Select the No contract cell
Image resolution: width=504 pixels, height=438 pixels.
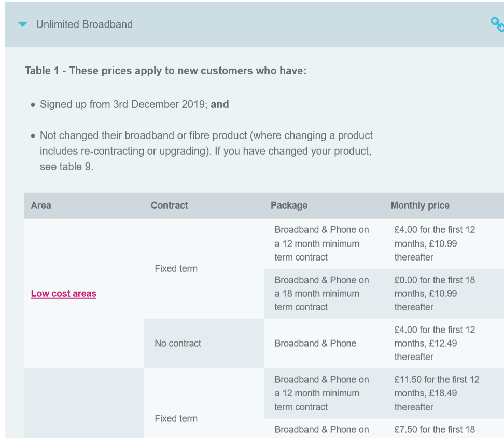point(178,344)
